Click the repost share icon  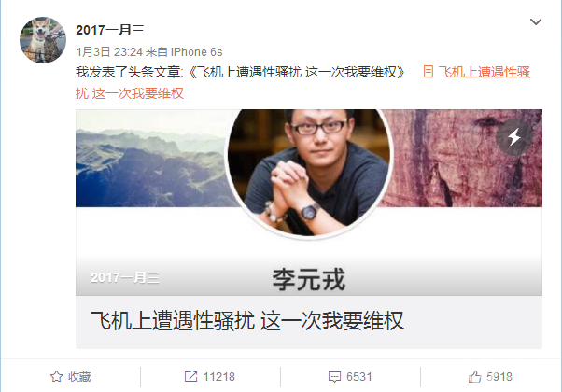click(190, 376)
